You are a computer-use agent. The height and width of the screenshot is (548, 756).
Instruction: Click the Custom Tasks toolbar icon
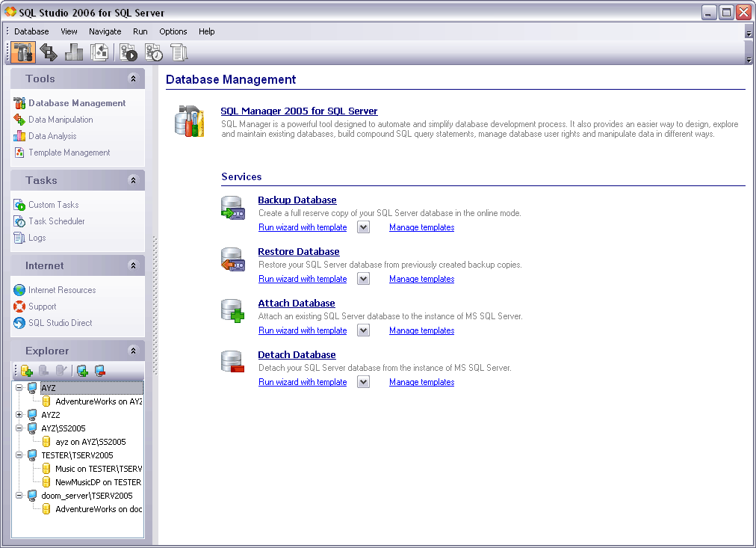click(128, 52)
